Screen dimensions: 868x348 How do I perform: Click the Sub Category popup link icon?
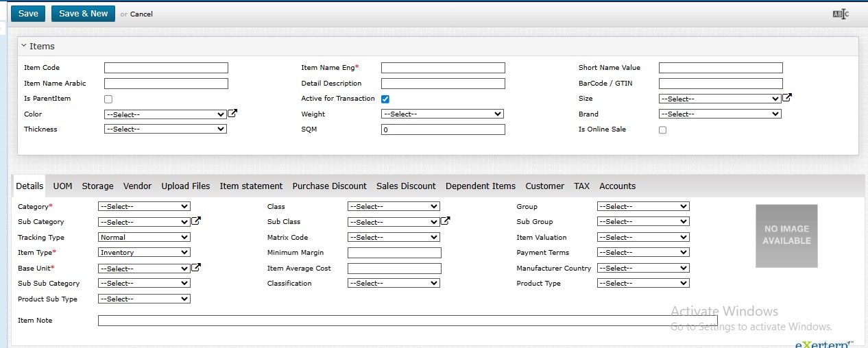pos(196,221)
